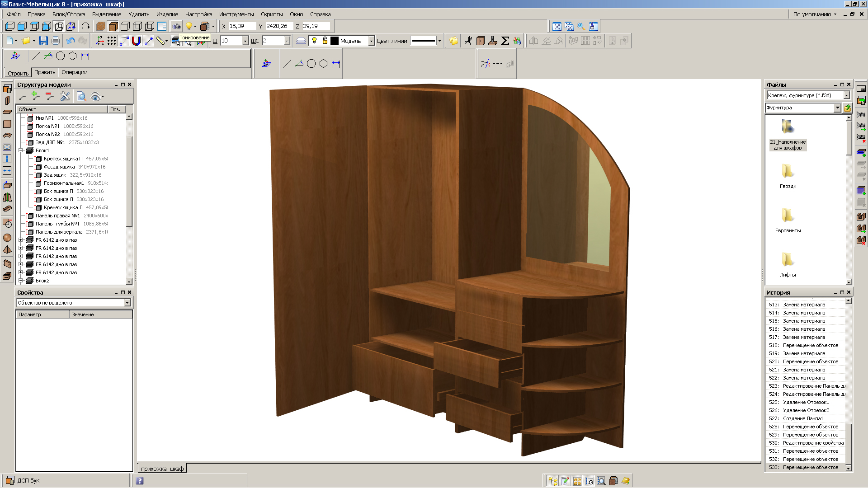
Task: Open the Фурнитура folder dropdown in files panel
Action: pyautogui.click(x=838, y=107)
